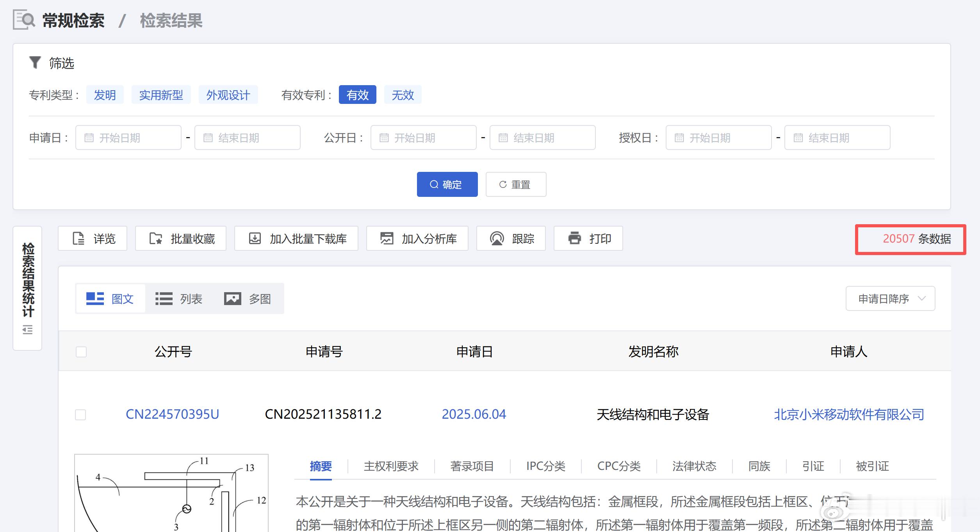The image size is (980, 532).
Task: Switch to 多图 multi-image view
Action: [x=248, y=299]
